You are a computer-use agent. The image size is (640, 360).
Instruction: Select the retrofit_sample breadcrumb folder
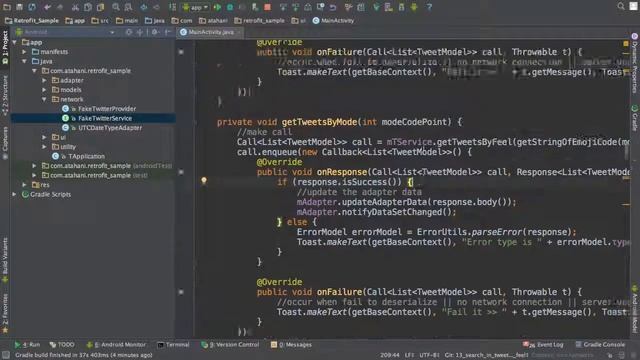coord(259,20)
